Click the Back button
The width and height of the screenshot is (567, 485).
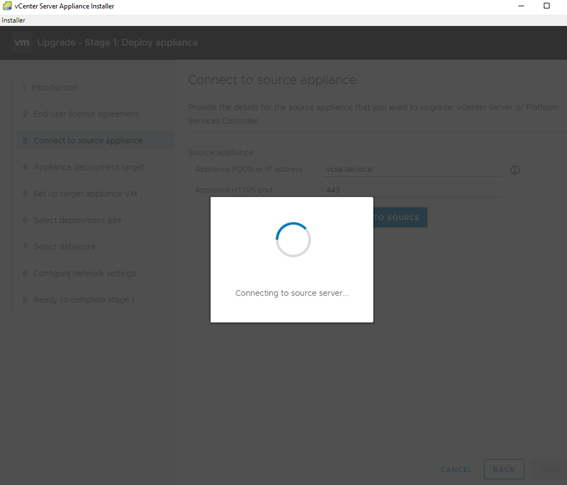click(504, 469)
